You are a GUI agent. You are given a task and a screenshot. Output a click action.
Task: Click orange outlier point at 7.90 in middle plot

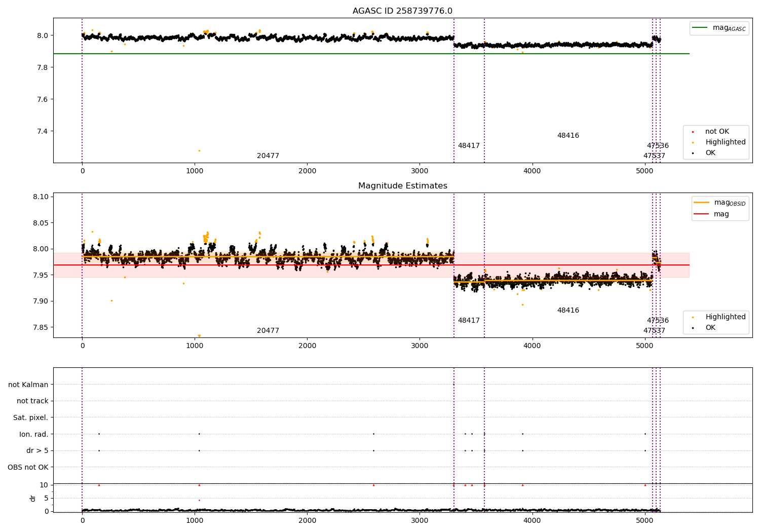111,300
